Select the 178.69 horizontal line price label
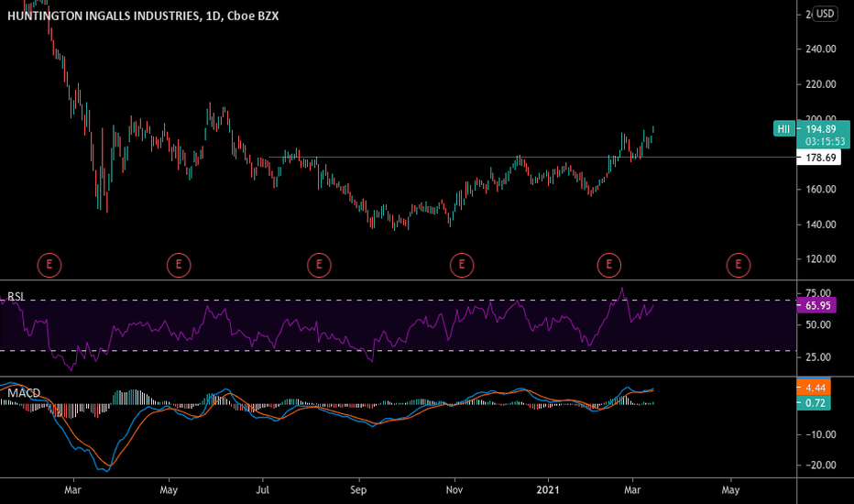Image resolution: width=854 pixels, height=504 pixels. click(x=818, y=158)
